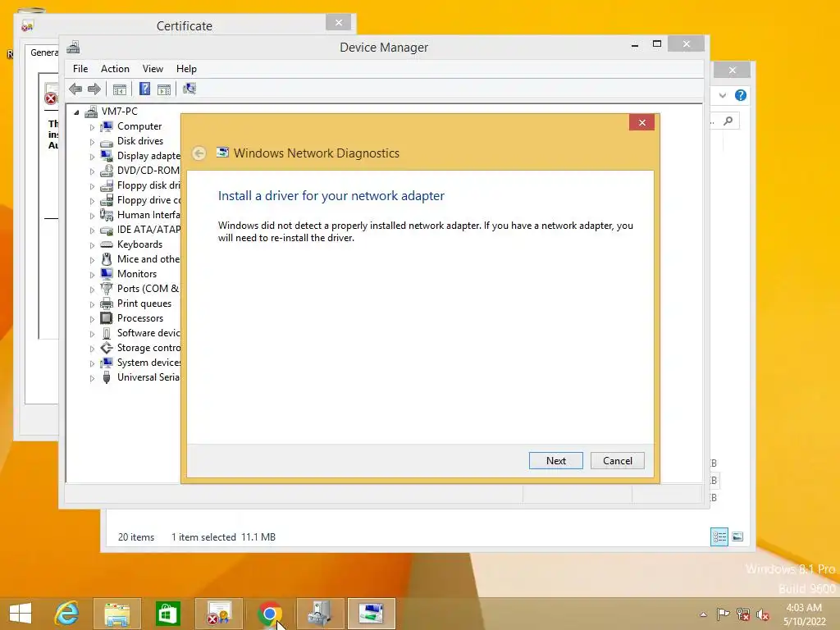840x630 pixels.
Task: Open the Windows Store taskbar icon
Action: [x=167, y=614]
